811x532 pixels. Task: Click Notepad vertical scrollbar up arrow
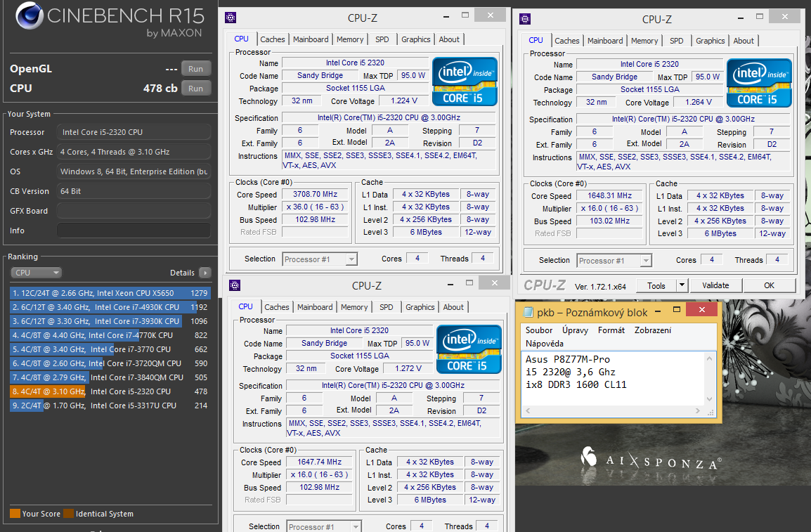710,358
